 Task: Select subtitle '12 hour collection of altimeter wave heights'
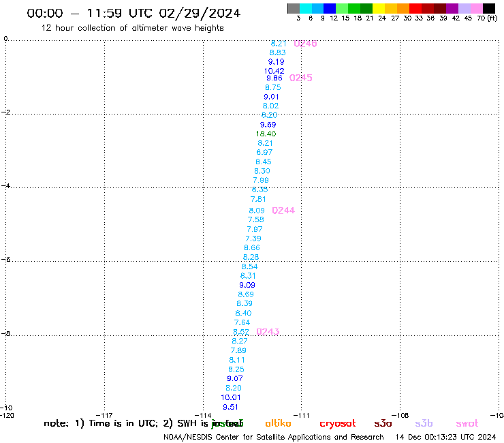pos(132,28)
